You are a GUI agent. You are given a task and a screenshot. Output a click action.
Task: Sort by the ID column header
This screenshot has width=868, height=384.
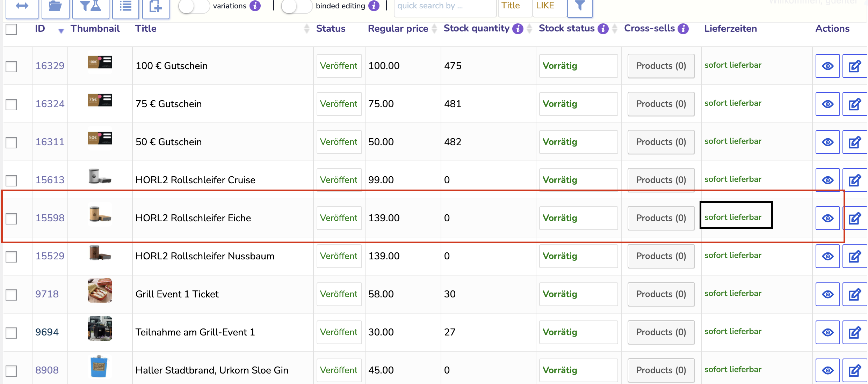point(40,29)
